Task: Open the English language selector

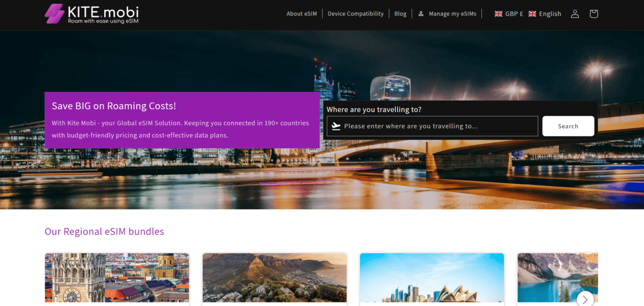Action: pos(545,14)
